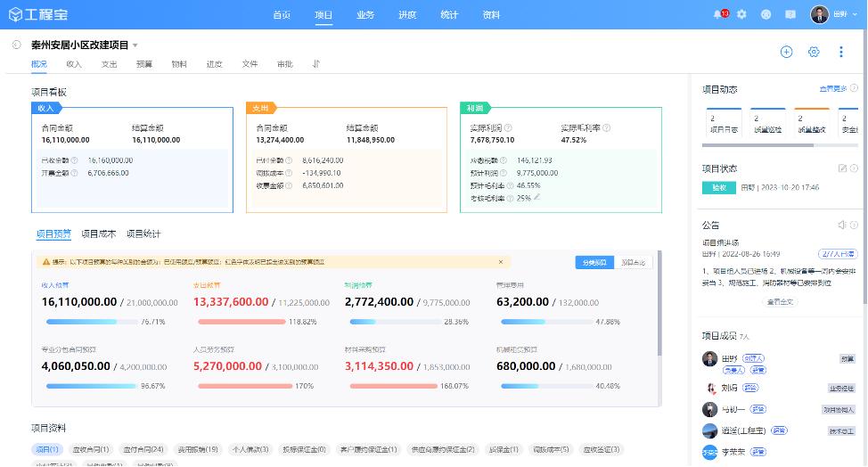Switch to the 预算 project tab

(x=144, y=64)
